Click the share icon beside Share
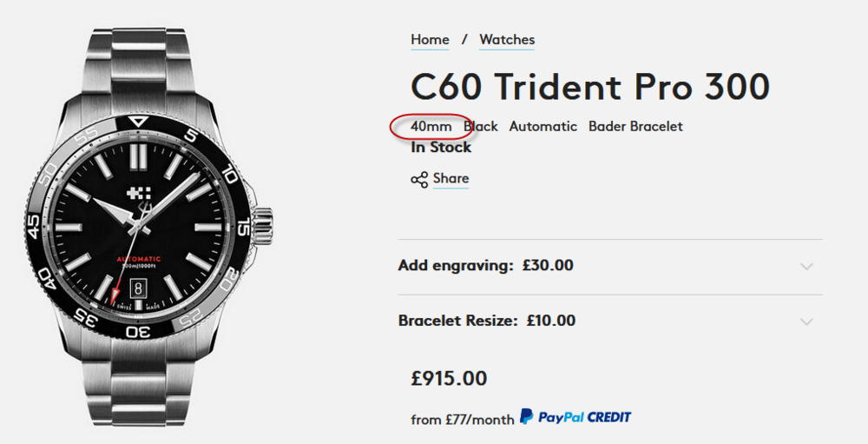Viewport: 868px width, 444px height. tap(419, 180)
